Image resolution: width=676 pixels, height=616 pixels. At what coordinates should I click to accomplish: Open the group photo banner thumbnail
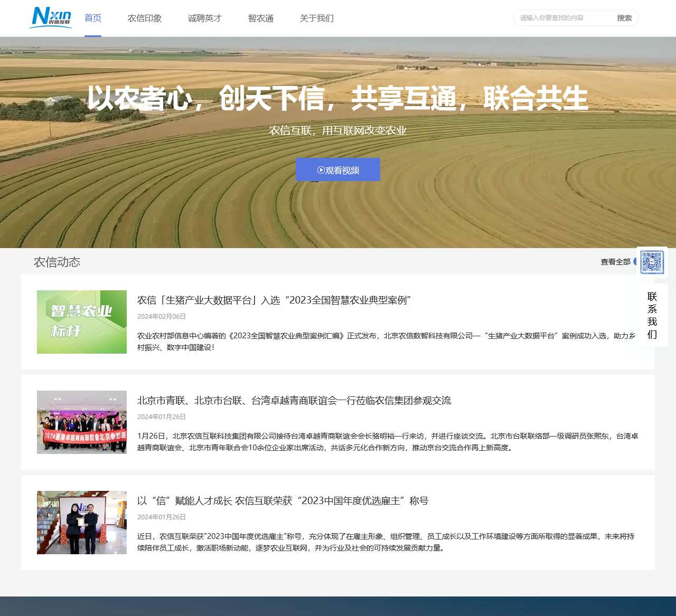click(x=82, y=422)
